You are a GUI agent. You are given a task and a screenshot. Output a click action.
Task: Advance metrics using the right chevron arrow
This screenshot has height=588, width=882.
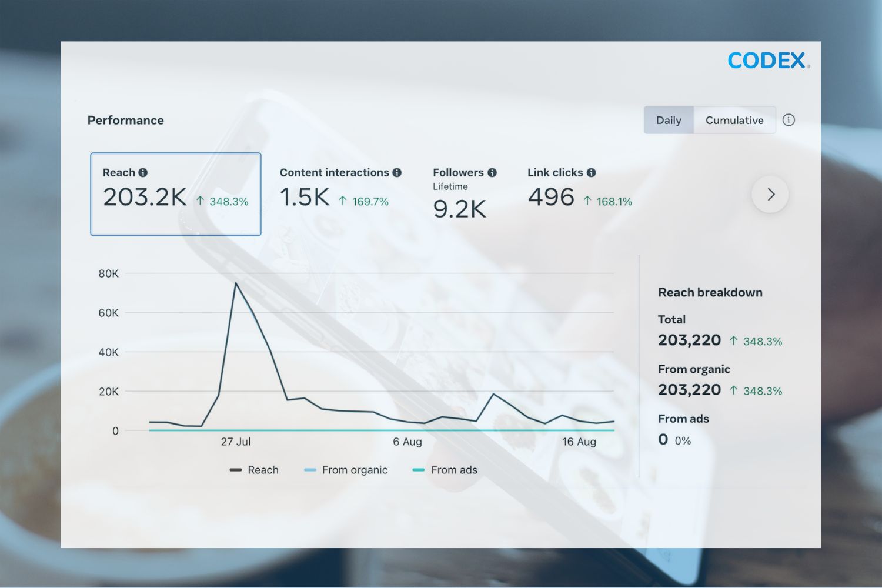770,194
